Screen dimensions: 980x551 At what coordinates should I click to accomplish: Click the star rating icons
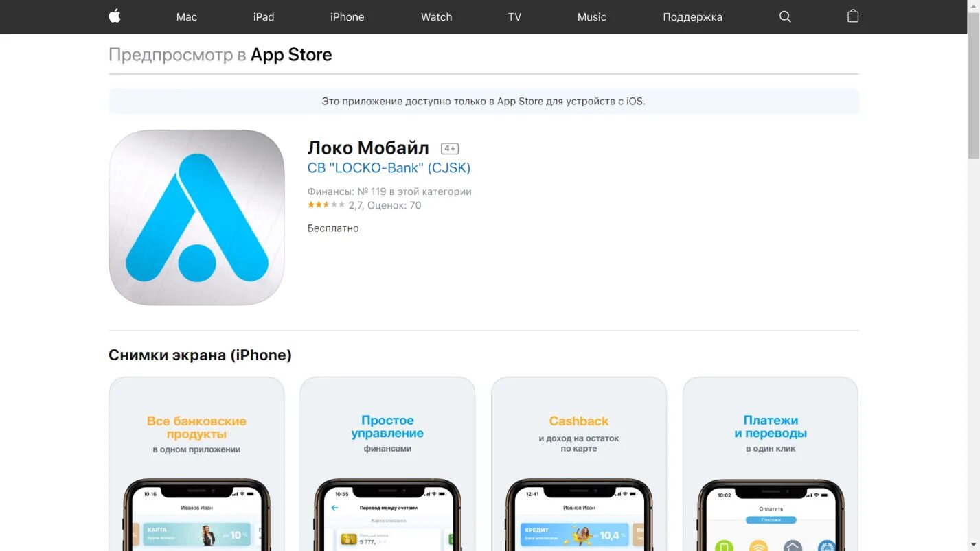coord(326,205)
